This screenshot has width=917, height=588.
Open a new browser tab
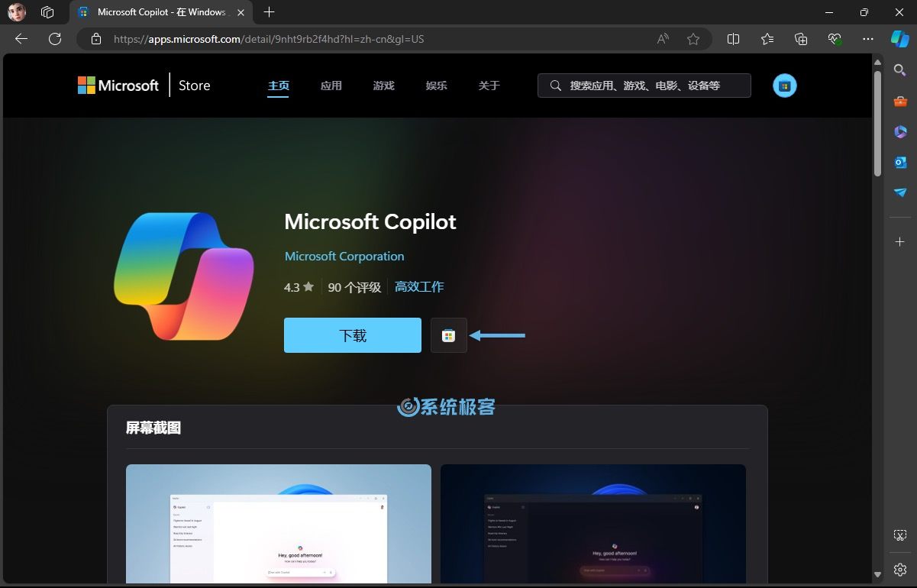pos(269,12)
